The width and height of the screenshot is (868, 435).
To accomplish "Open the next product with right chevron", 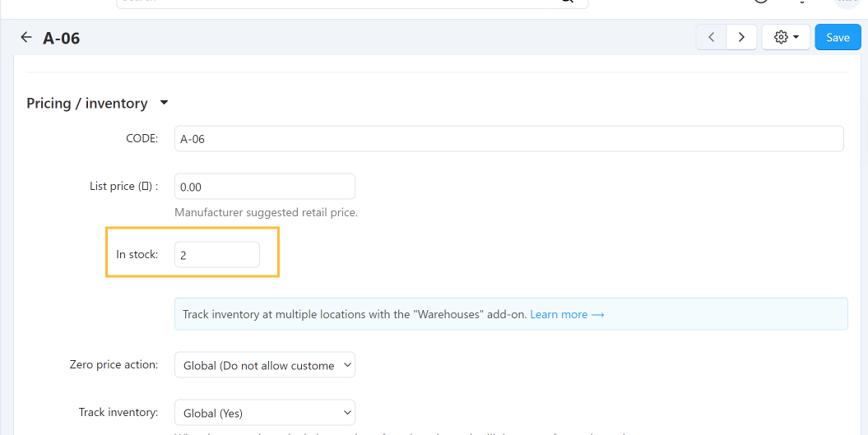I will pyautogui.click(x=741, y=37).
